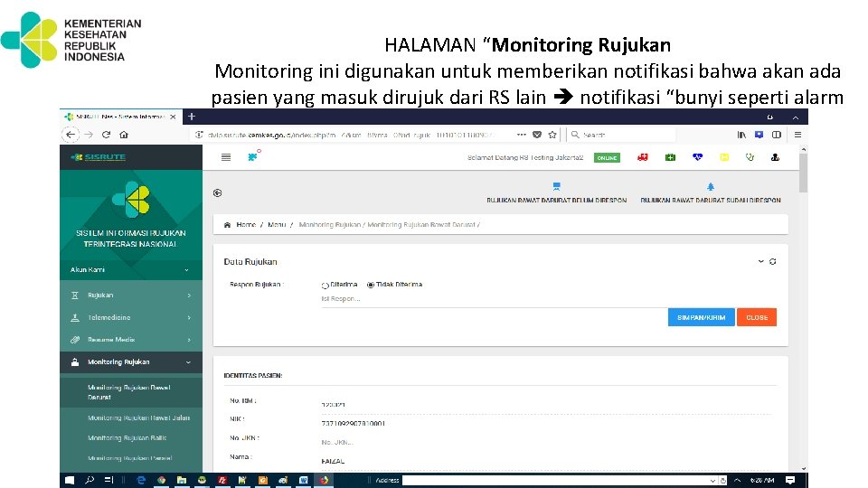
Task: Select the Tidak Diterima radio option
Action: (371, 285)
